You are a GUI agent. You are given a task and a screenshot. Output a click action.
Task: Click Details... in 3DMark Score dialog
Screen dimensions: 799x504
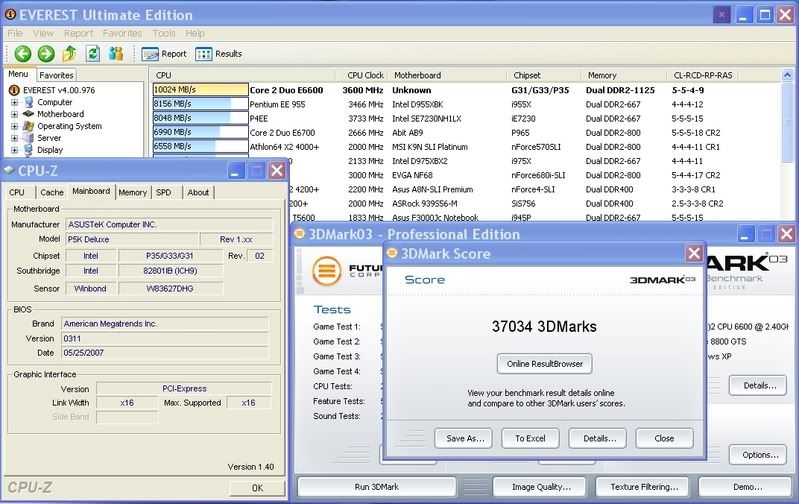[597, 438]
